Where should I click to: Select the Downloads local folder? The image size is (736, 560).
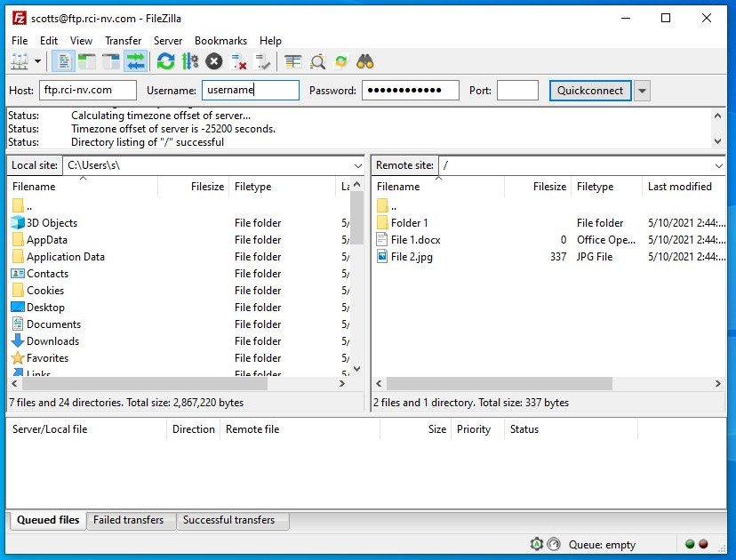point(52,341)
